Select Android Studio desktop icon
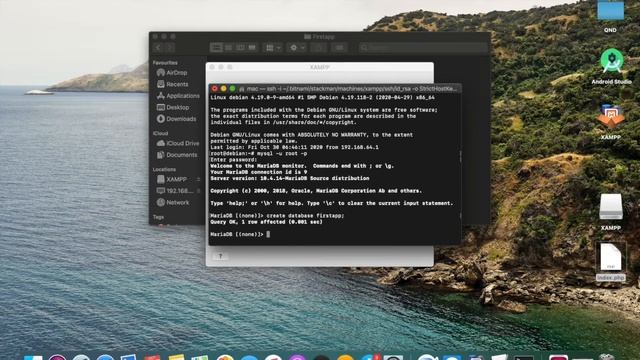The width and height of the screenshot is (640, 360). coord(611,67)
